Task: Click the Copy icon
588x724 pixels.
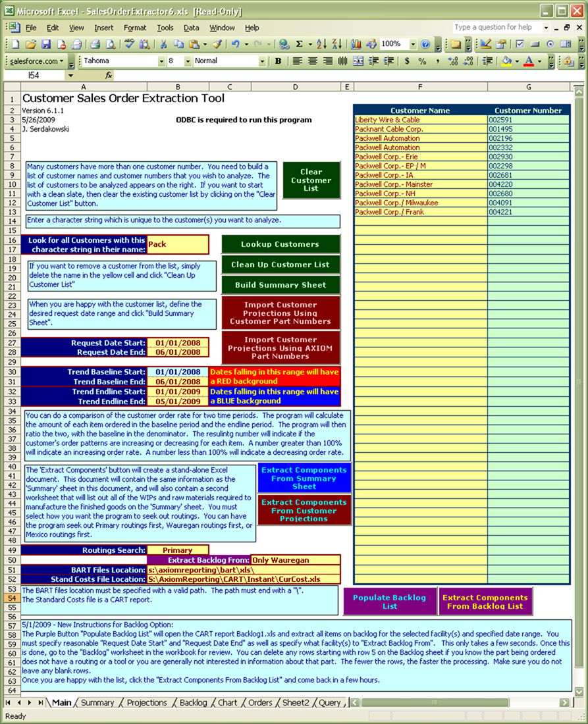Action: [x=178, y=44]
